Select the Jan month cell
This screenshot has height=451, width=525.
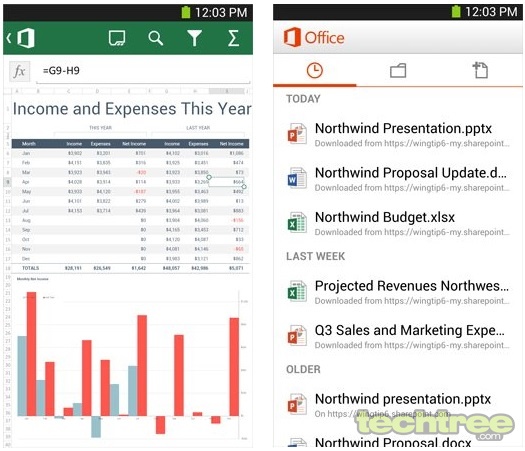[x=26, y=153]
